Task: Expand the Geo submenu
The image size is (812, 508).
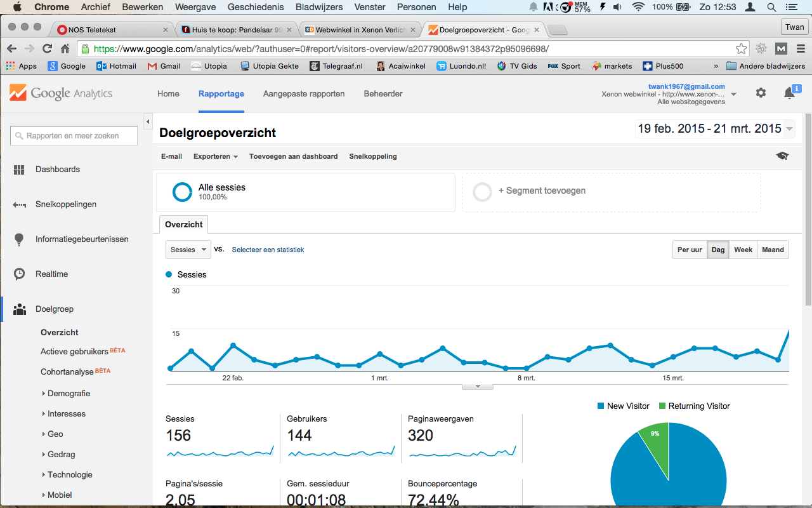Action: click(x=53, y=434)
